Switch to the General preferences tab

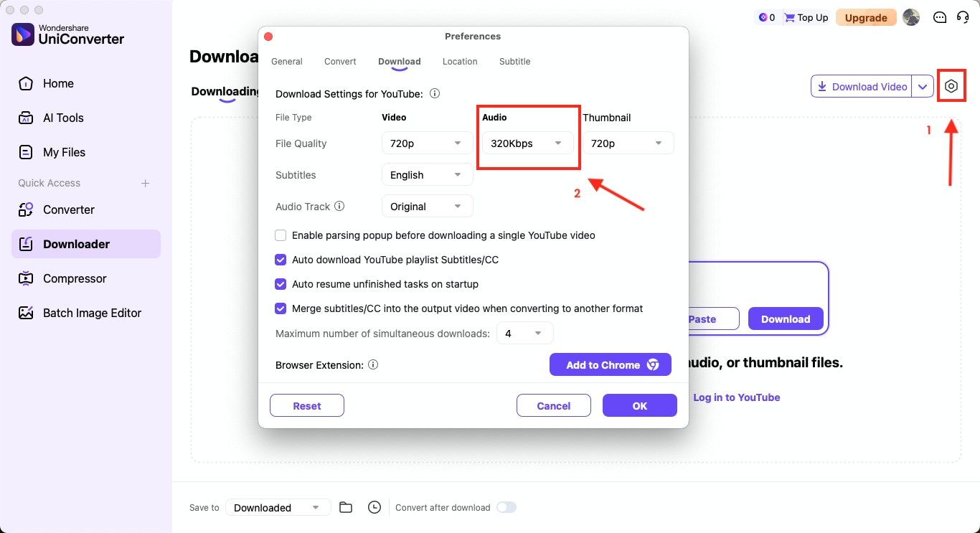[x=287, y=62]
